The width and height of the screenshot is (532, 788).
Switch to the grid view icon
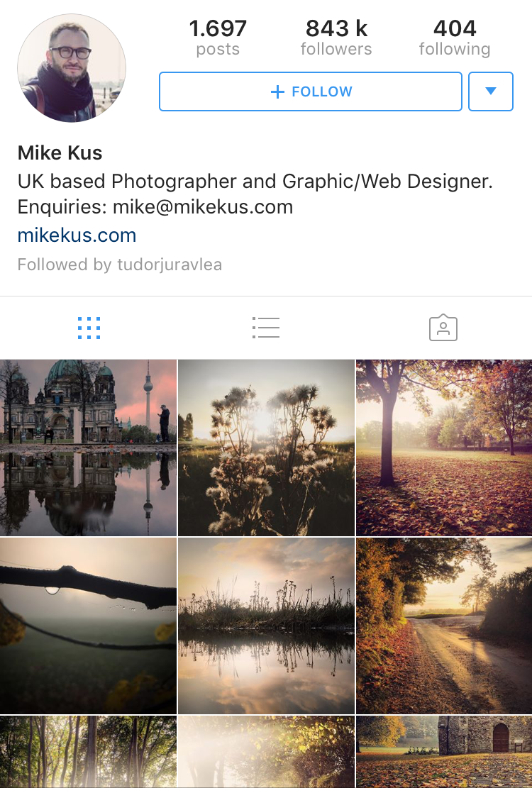click(89, 328)
